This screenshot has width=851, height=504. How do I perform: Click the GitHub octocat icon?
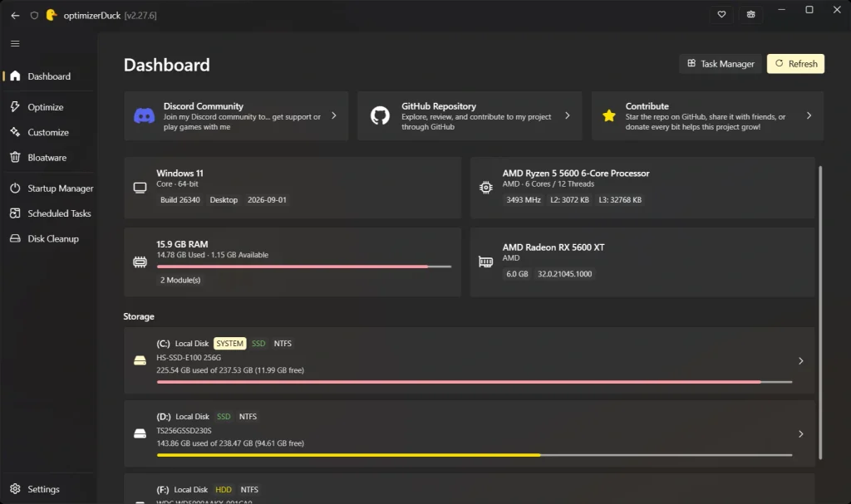[x=380, y=115]
